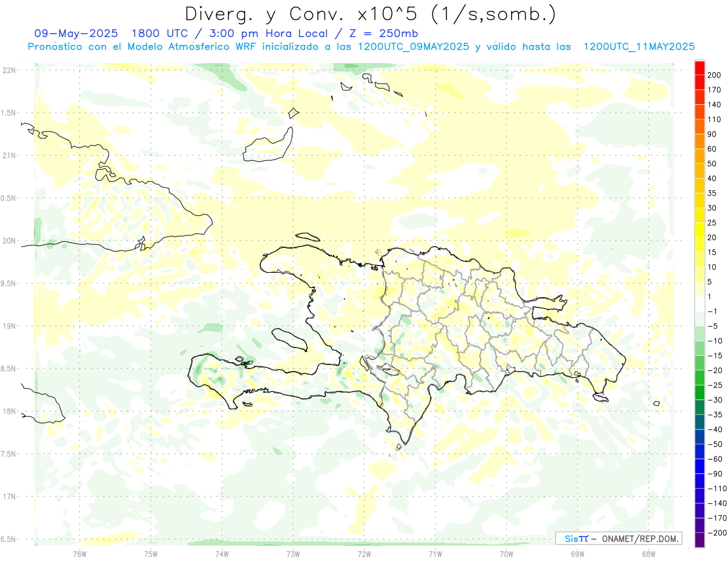Image resolution: width=728 pixels, height=562 pixels.
Task: Click the blue swatch between legend values -60 and -90
Action: tap(700, 466)
